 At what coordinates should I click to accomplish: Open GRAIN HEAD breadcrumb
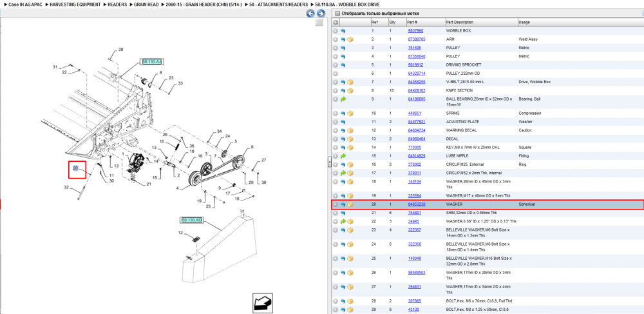146,4
